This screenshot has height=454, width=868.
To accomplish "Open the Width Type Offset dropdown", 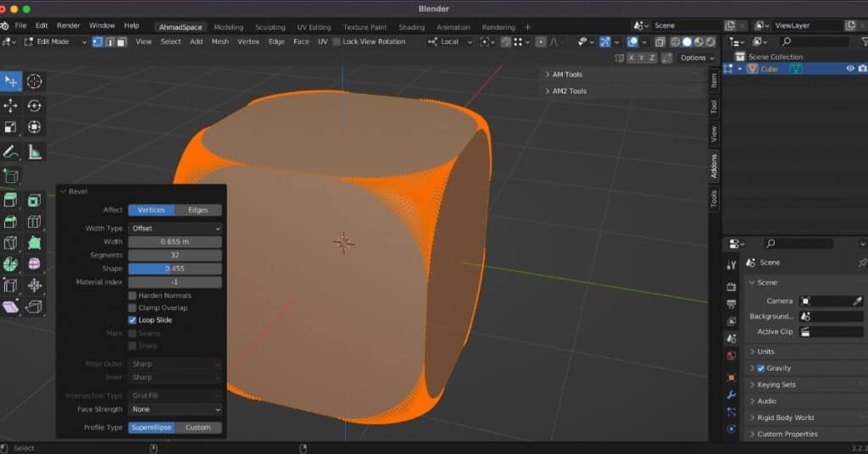I will click(x=175, y=229).
